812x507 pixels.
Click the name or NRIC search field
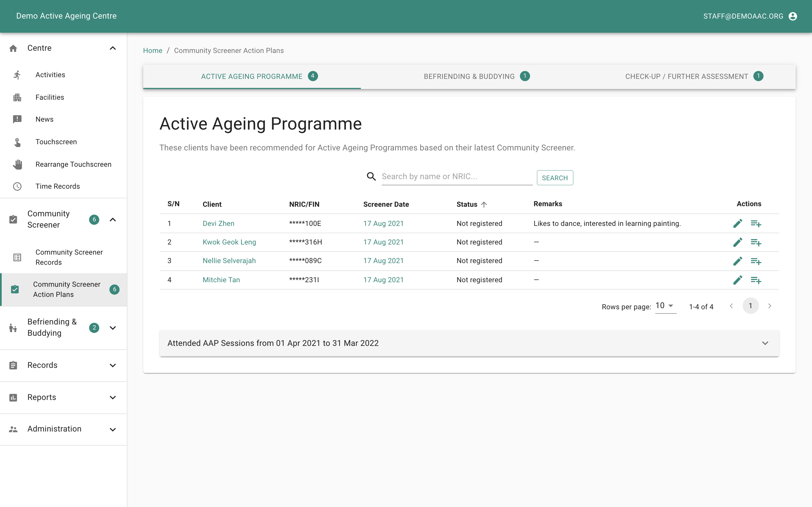(456, 177)
